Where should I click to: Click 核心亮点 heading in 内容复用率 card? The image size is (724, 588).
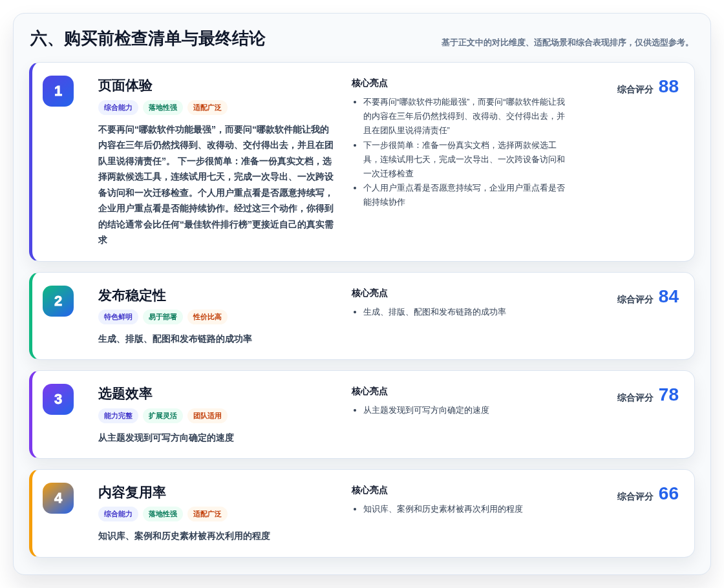click(x=369, y=490)
